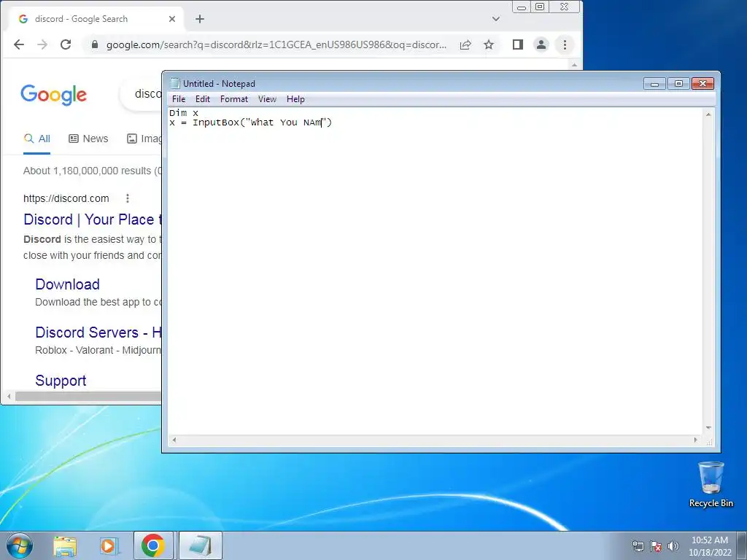This screenshot has width=747, height=560.
Task: Click Chrome page horizontal scrollbar left arrow
Action: point(9,396)
